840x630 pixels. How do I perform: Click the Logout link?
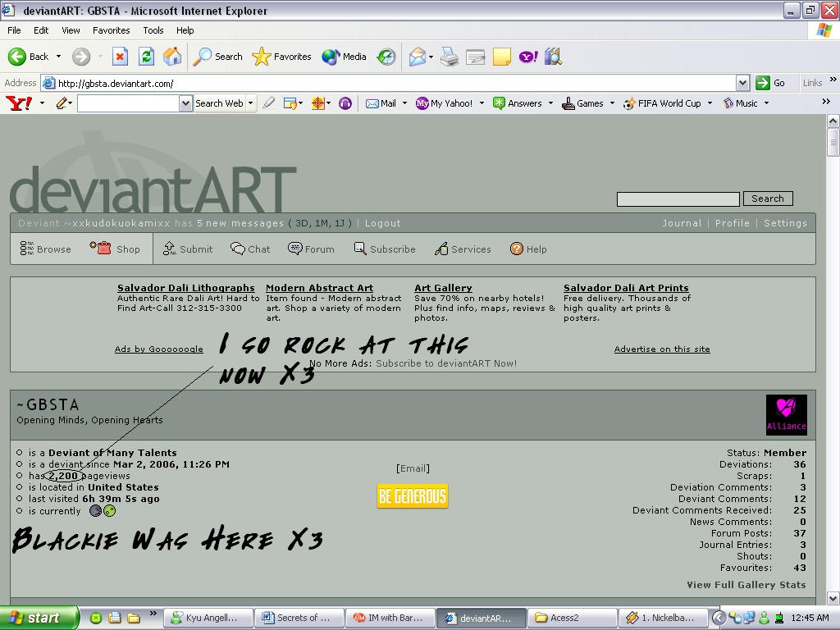pyautogui.click(x=382, y=223)
